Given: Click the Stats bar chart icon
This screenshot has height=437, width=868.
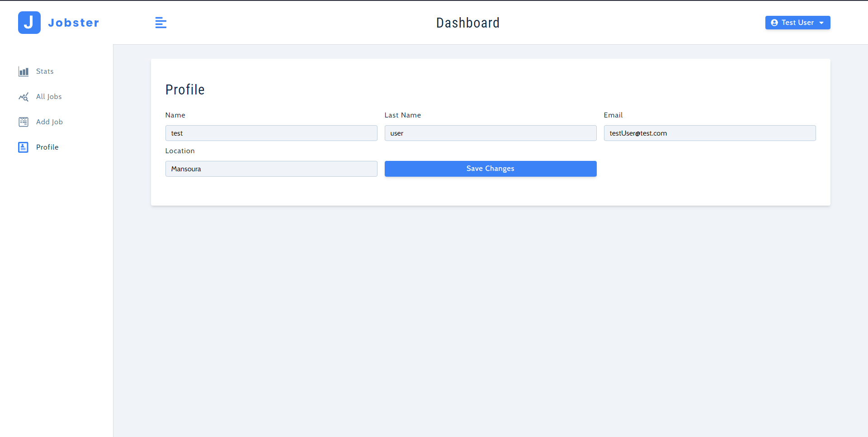Looking at the screenshot, I should click(x=24, y=71).
